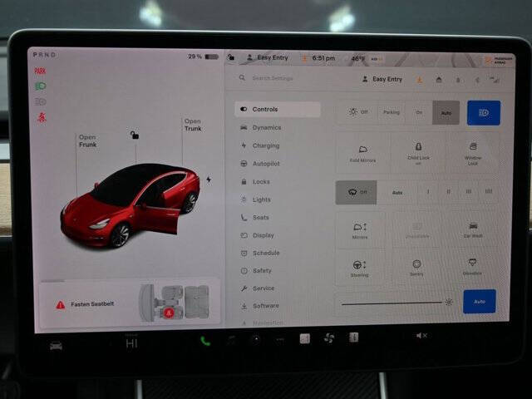Set wipers to Auto mode
Image resolution: width=532 pixels, height=399 pixels.
click(397, 192)
